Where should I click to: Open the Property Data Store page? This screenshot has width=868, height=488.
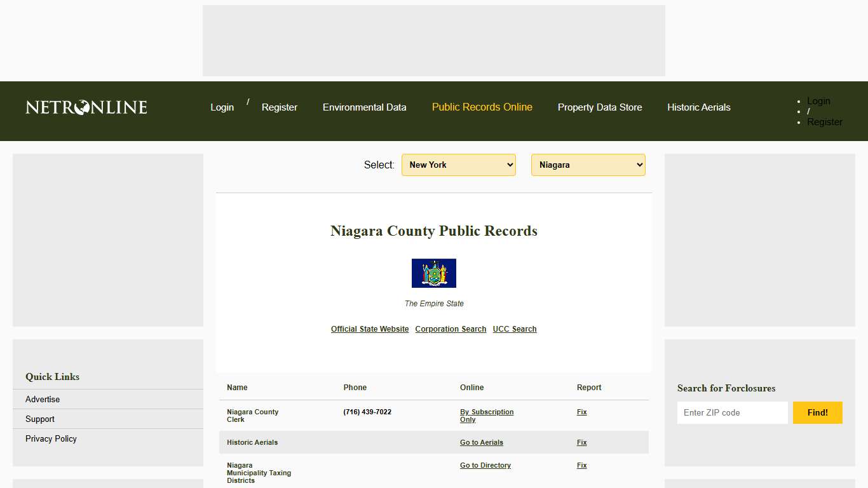600,107
